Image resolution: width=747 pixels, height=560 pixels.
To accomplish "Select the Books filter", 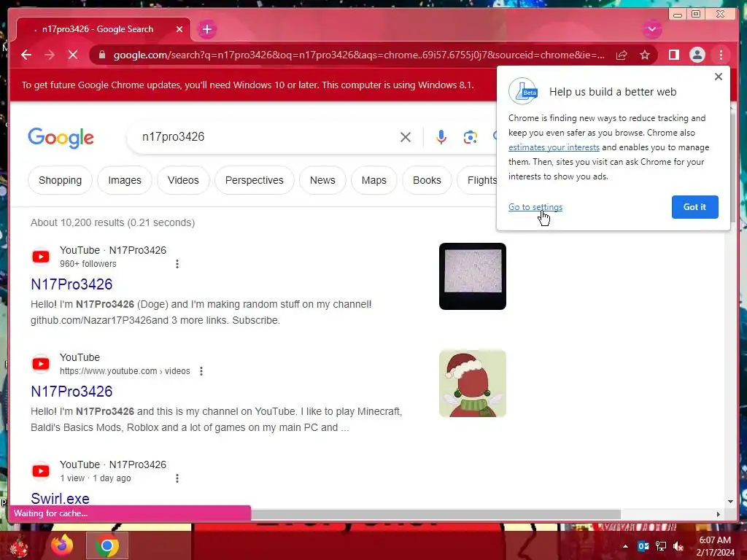I will 427,181.
